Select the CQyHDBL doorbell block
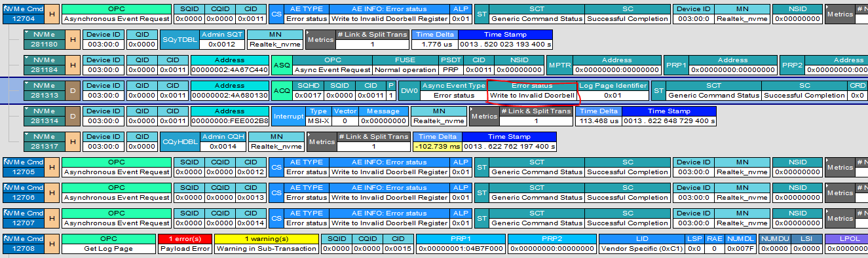Screen dimensions: 868x258 pyautogui.click(x=180, y=142)
